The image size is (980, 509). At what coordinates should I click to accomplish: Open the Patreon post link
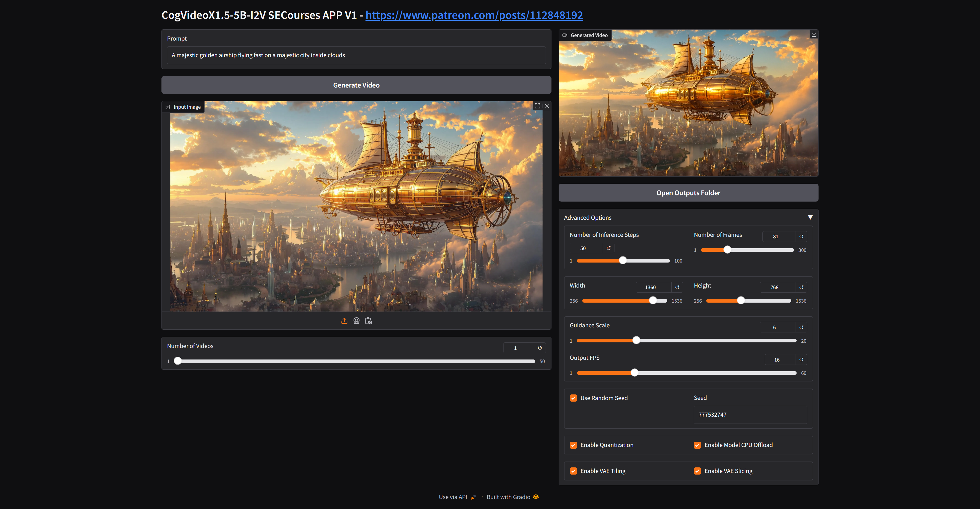pos(474,15)
